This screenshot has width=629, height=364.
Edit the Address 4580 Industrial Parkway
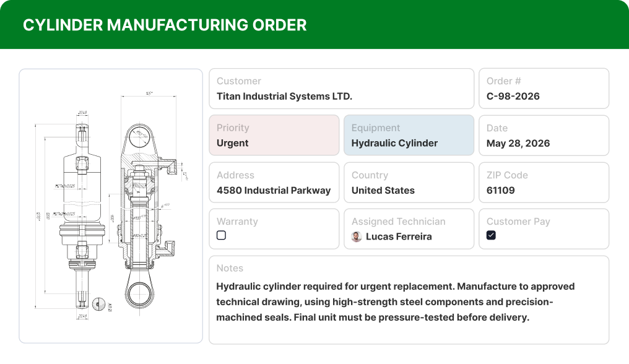tap(274, 182)
